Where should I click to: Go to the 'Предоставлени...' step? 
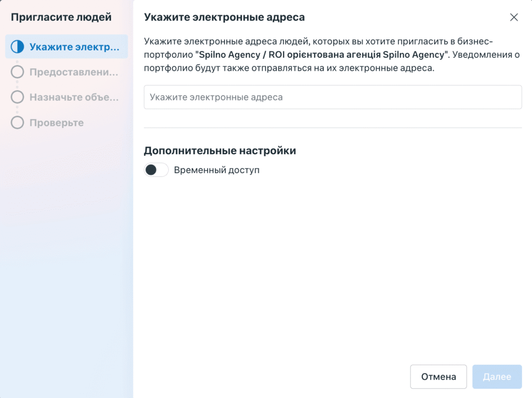pyautogui.click(x=74, y=72)
